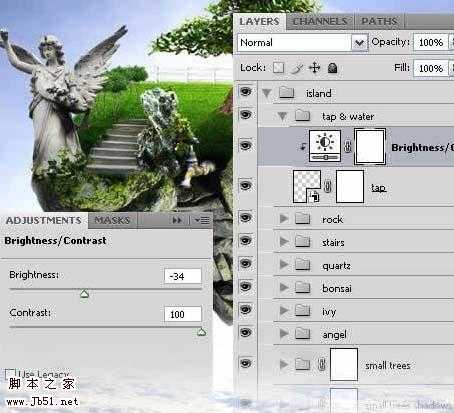Expand the rock group
The height and width of the screenshot is (413, 454).
(284, 219)
